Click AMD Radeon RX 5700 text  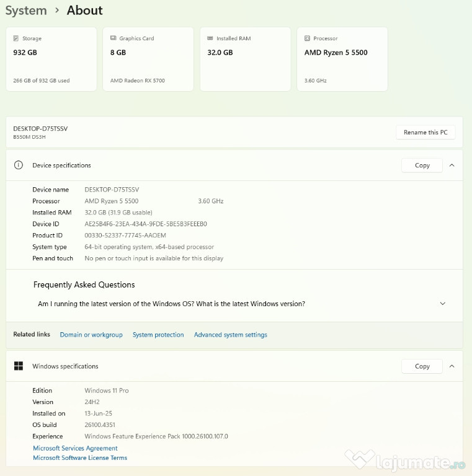tap(138, 81)
